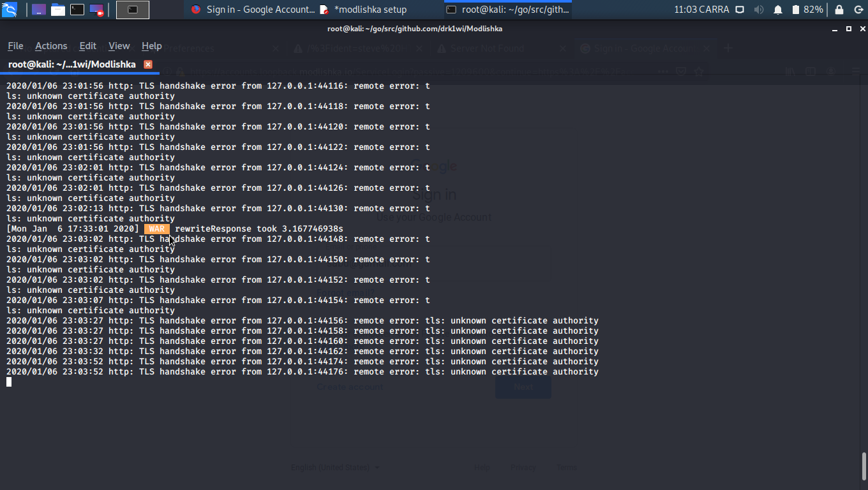Click the show desktop panel launcher
The image size is (868, 490).
(39, 10)
